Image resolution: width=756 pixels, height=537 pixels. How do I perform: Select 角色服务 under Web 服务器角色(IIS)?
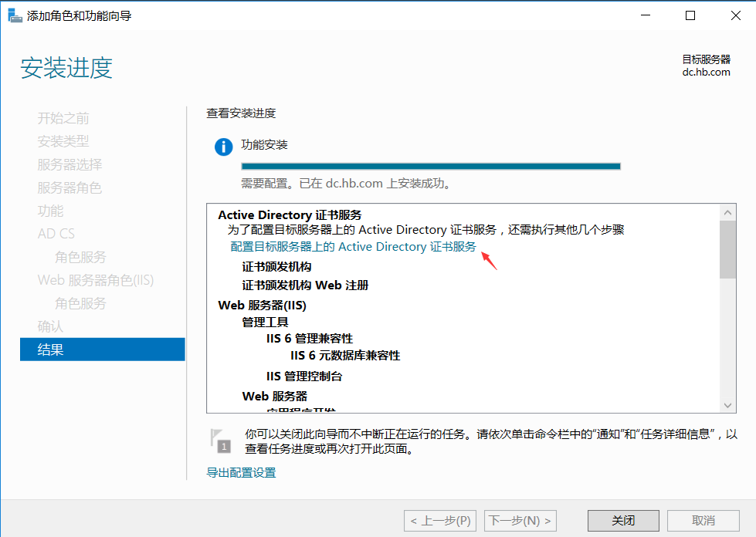80,303
